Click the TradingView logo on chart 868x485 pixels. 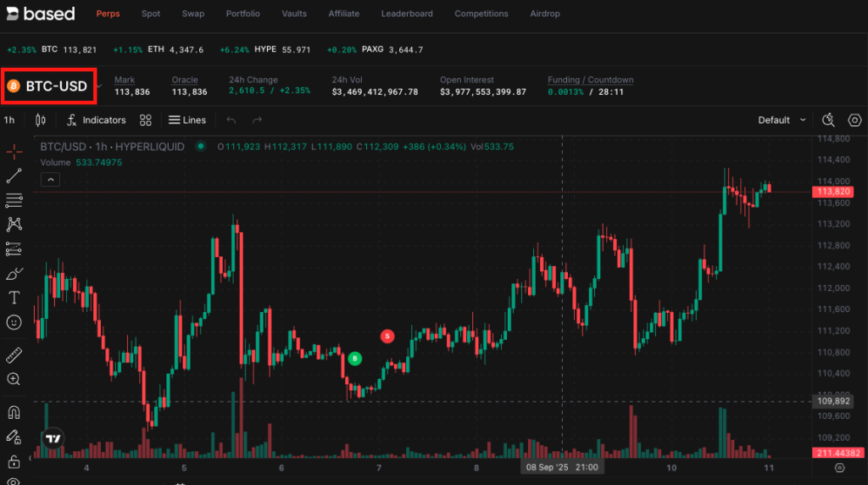pos(53,438)
